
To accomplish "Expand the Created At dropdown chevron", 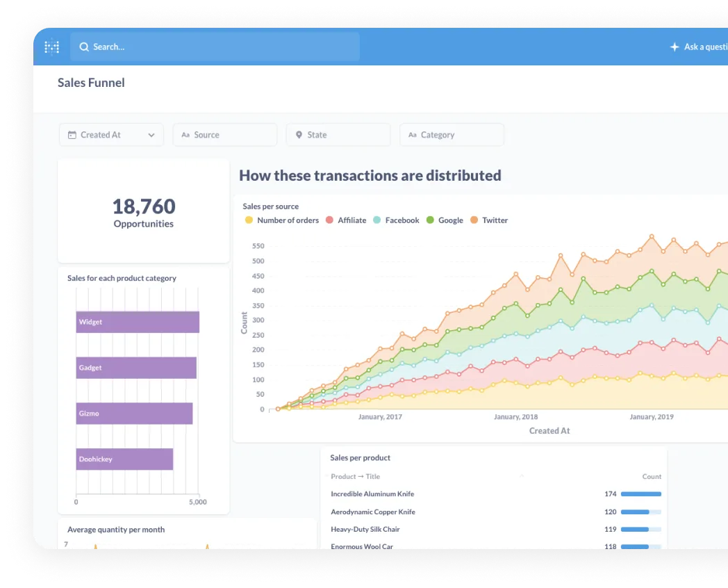I will 151,135.
